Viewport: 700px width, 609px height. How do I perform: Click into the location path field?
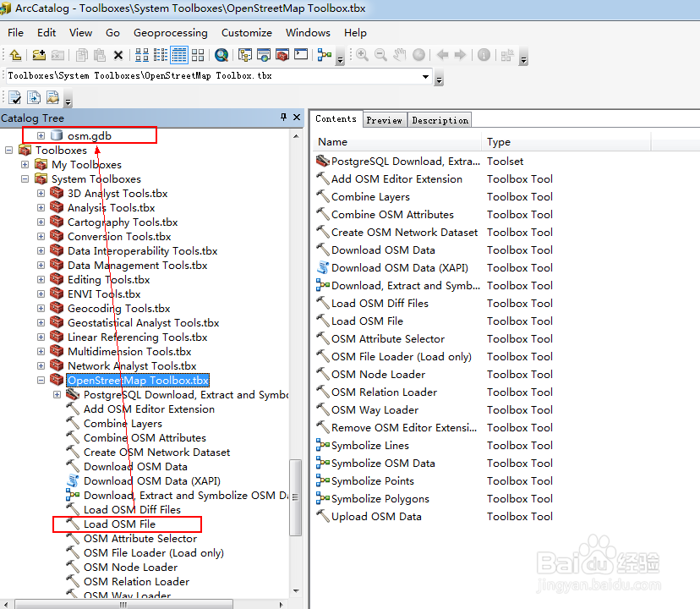coord(213,76)
